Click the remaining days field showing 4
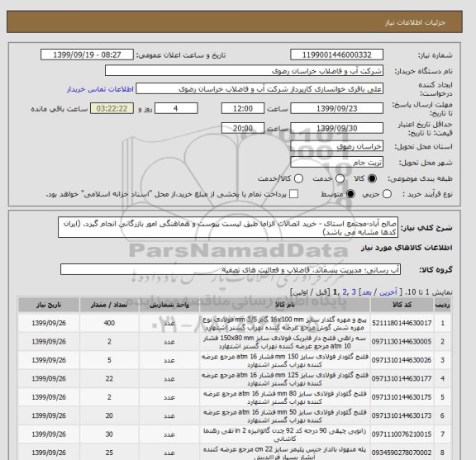Viewport: 476px width, 460px height. 176,108
